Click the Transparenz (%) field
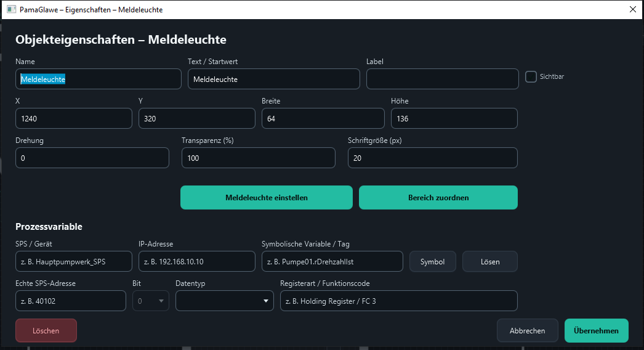The image size is (644, 350). click(x=259, y=158)
